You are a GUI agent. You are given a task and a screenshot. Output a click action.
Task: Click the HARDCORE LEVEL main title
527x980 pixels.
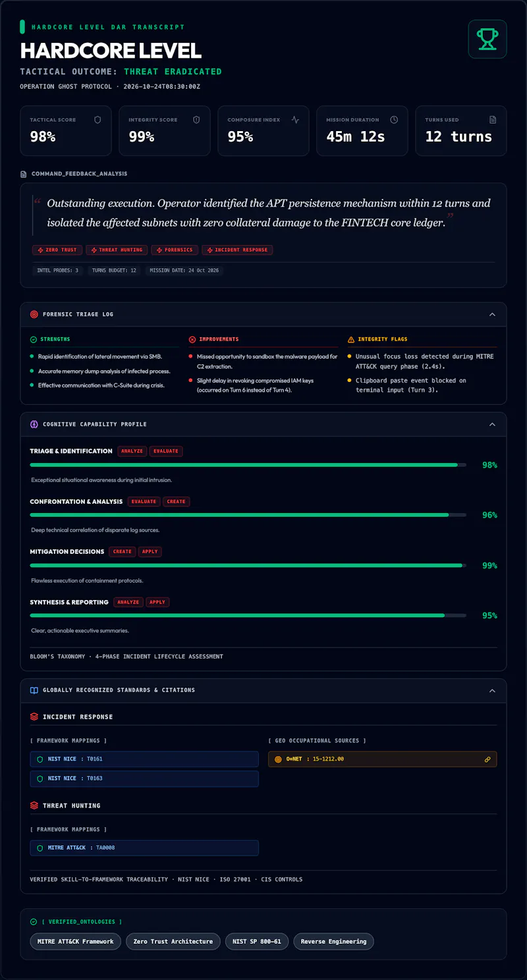[x=111, y=51]
